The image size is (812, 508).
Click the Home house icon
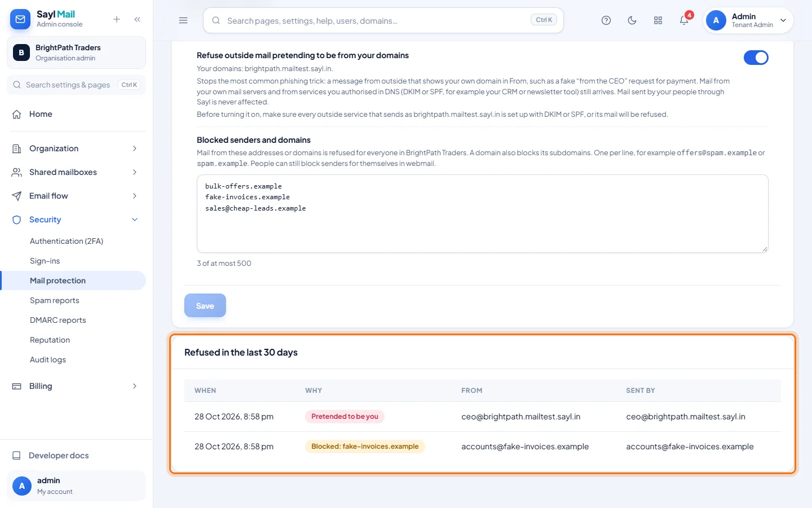point(17,114)
